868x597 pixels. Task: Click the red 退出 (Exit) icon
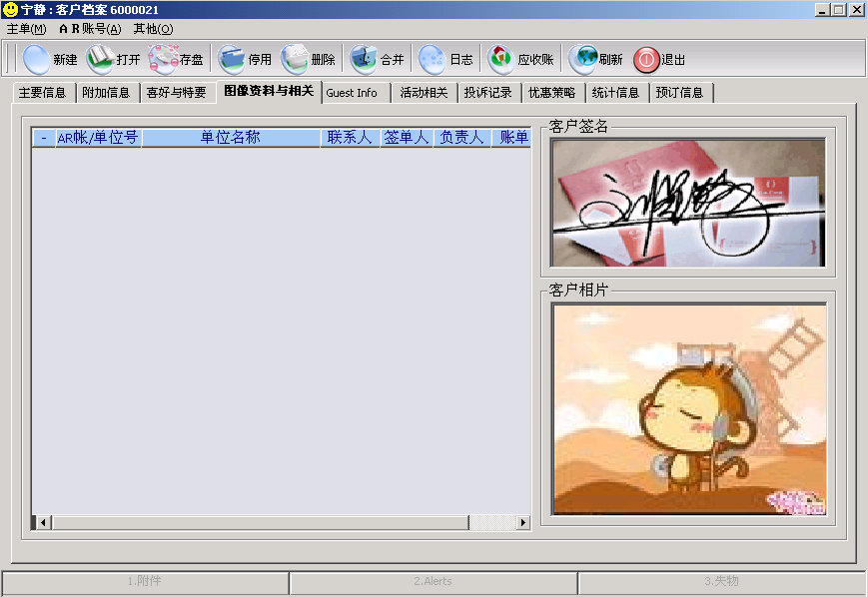point(646,60)
